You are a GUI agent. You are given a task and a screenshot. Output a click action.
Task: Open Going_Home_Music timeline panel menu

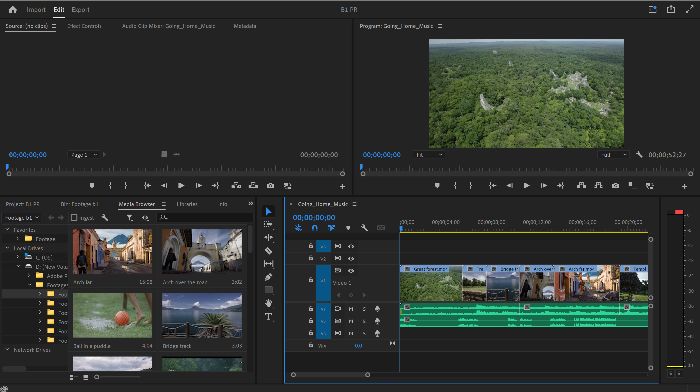click(354, 204)
